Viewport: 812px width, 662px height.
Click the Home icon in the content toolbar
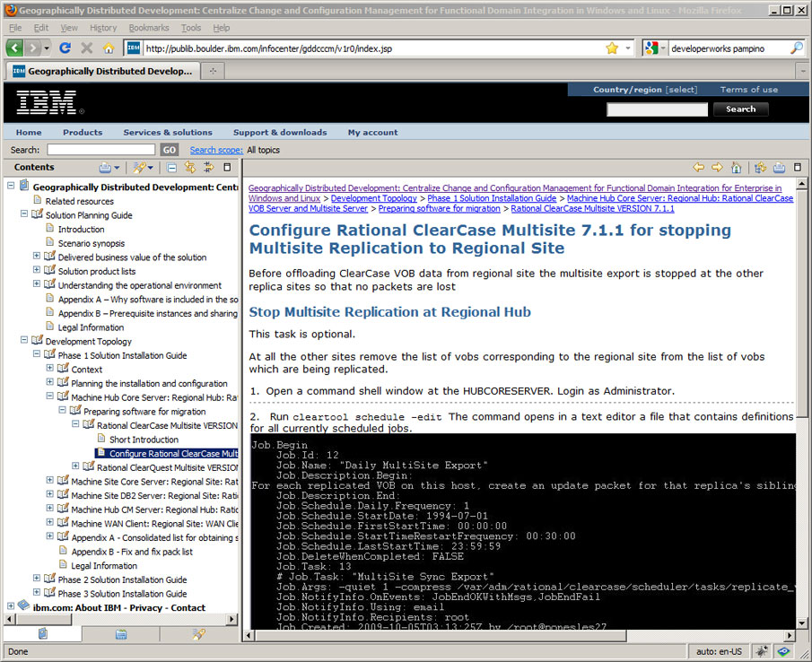click(x=736, y=168)
